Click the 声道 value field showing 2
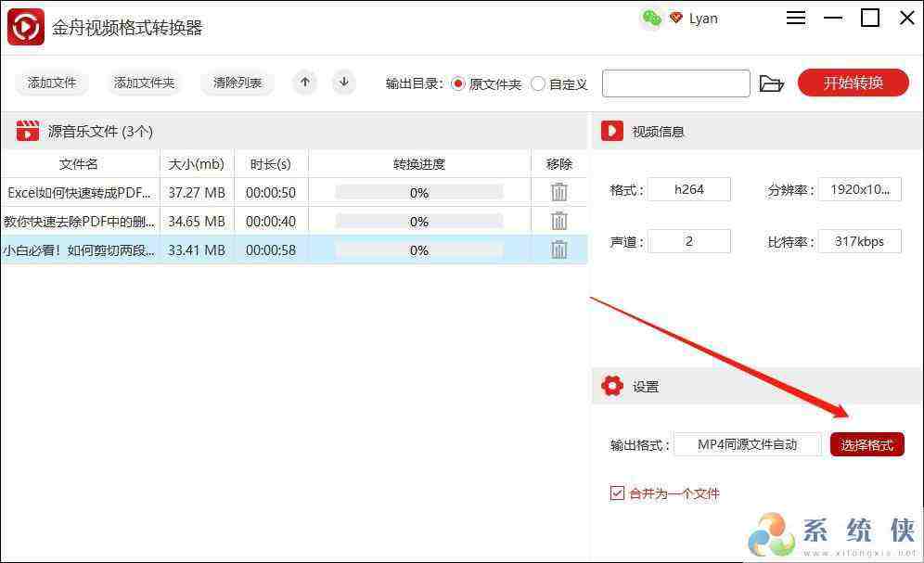924x563 pixels. pyautogui.click(x=689, y=241)
